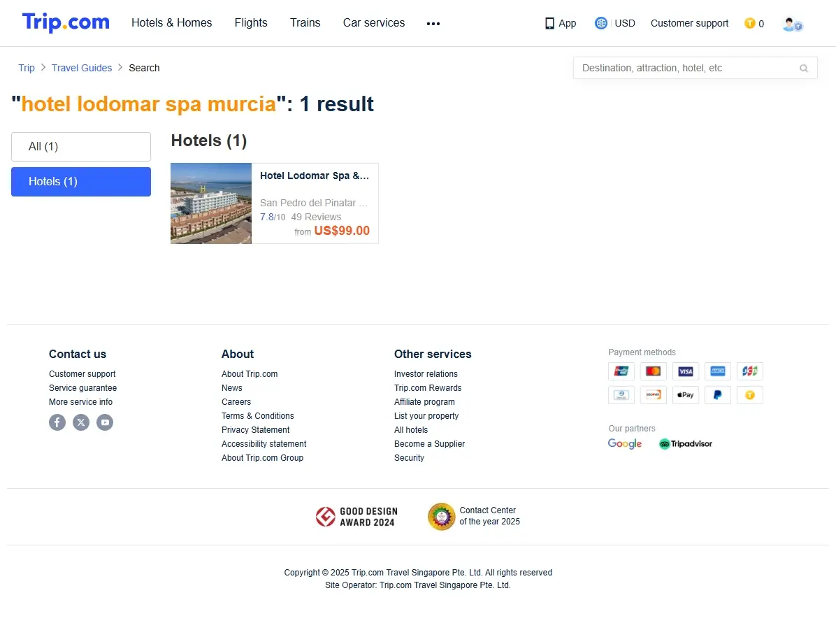Open the List your property link
836x644 pixels.
click(x=426, y=415)
